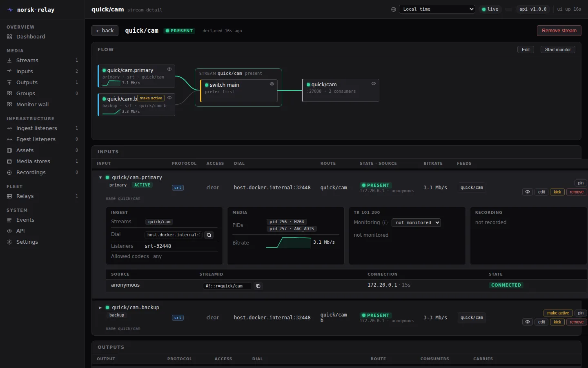Viewport: 588px width, 368px height.
Task: Click the Monitoring info icon
Action: 385,222
